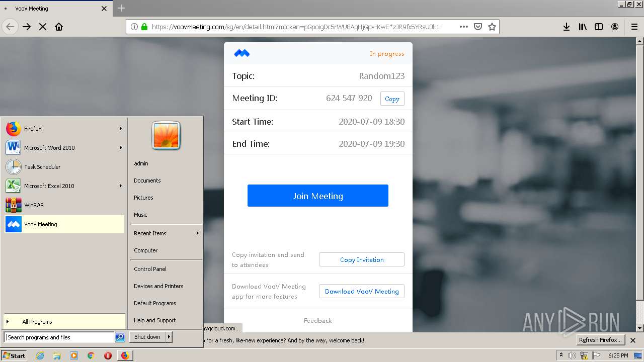Open the Library icon in toolbar

pos(583,27)
